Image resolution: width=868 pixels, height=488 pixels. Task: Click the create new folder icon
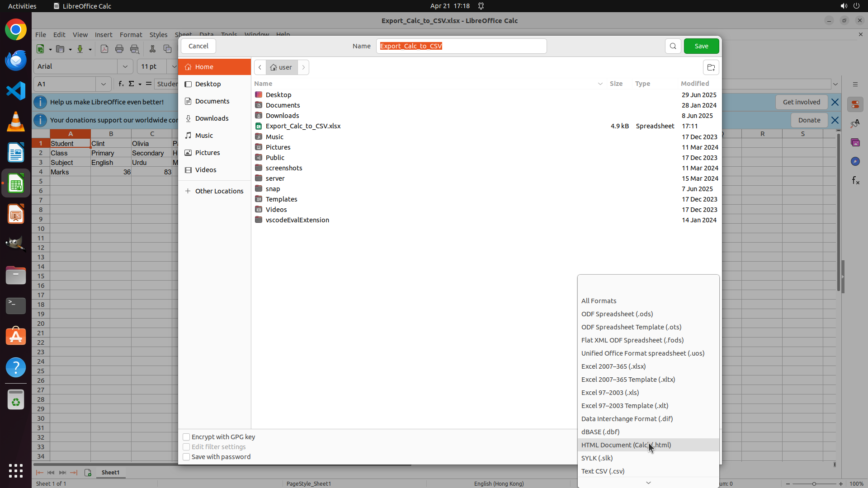point(711,67)
